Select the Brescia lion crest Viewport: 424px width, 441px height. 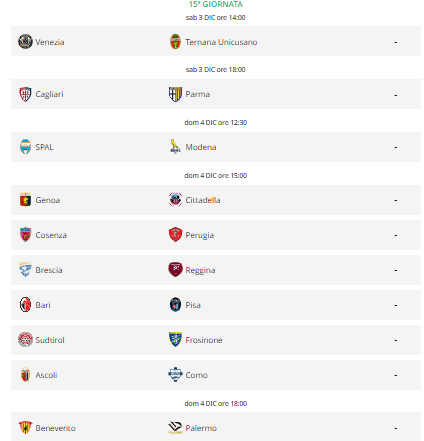tap(25, 270)
